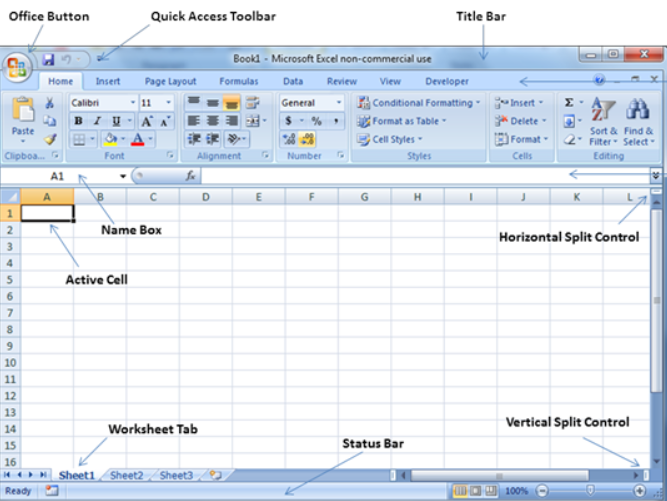Click the Save icon in Quick Access Toolbar
Screen dimensions: 667x501
(x=48, y=61)
